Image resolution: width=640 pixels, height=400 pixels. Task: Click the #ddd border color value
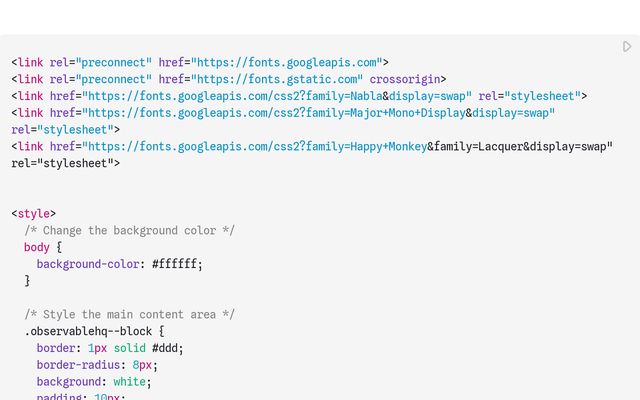click(x=165, y=348)
